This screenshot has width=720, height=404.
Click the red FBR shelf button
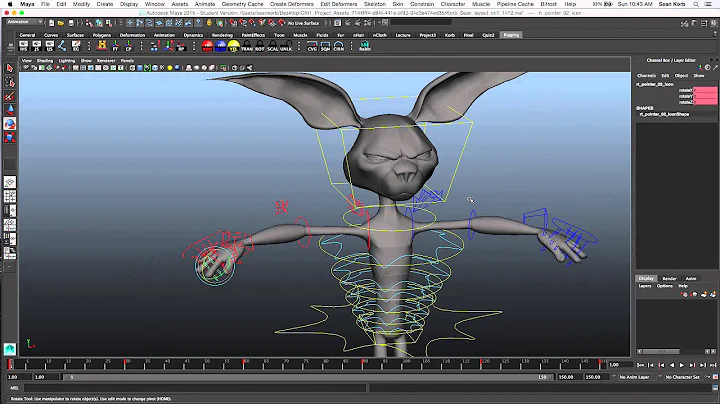[208, 46]
